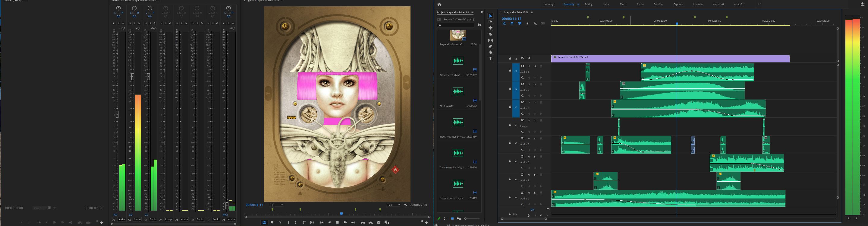Add a marker in the timeline panel
Viewport: 868px width, 226px height.
[528, 24]
